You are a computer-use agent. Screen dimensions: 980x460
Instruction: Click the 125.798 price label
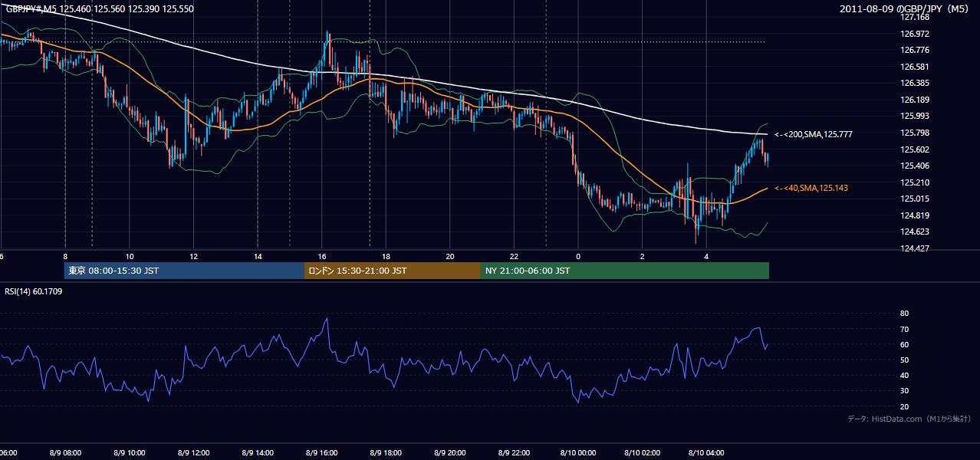(x=915, y=133)
